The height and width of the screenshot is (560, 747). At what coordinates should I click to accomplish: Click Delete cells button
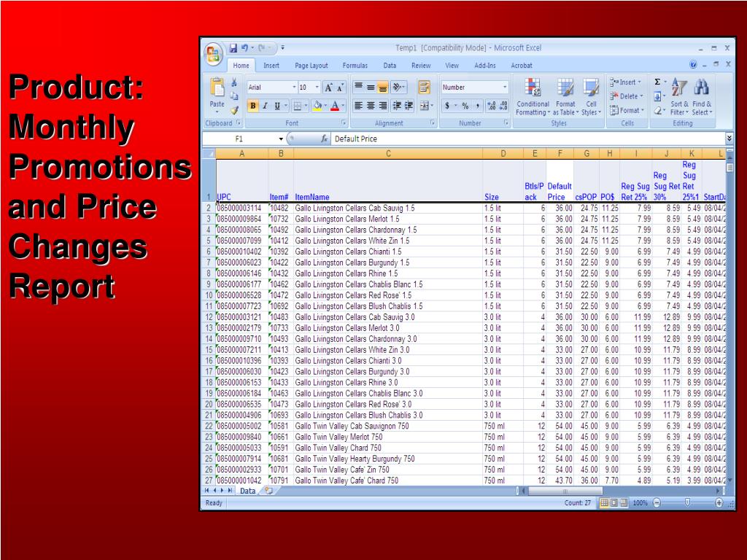pos(627,96)
